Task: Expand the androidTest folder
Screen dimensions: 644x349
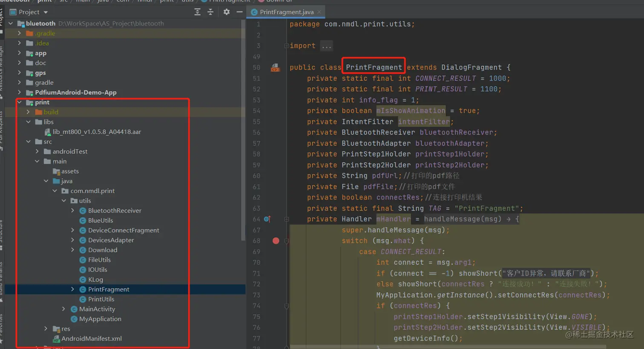Action: pyautogui.click(x=37, y=151)
